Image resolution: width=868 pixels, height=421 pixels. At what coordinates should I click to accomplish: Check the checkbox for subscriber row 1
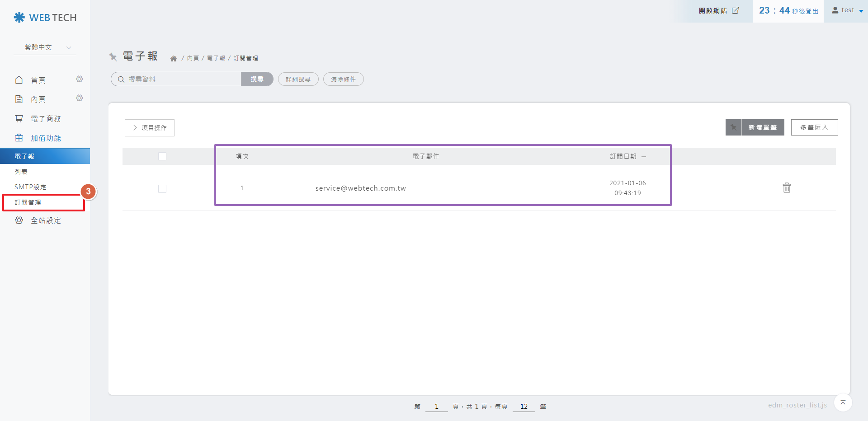162,189
